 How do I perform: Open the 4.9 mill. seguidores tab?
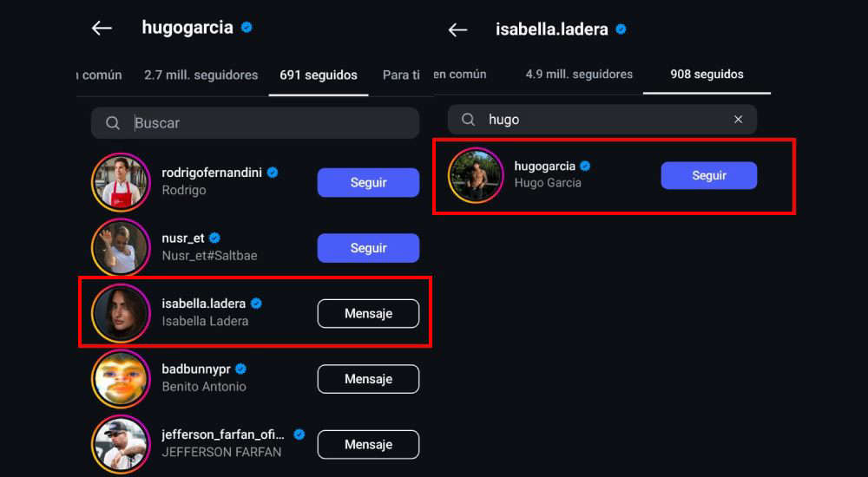[579, 74]
